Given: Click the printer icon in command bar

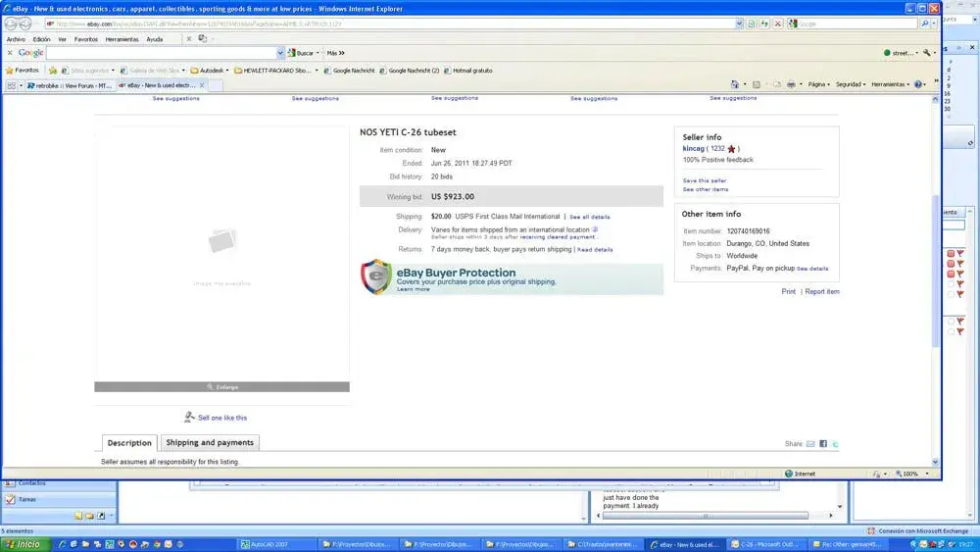Looking at the screenshot, I should click(x=791, y=84).
